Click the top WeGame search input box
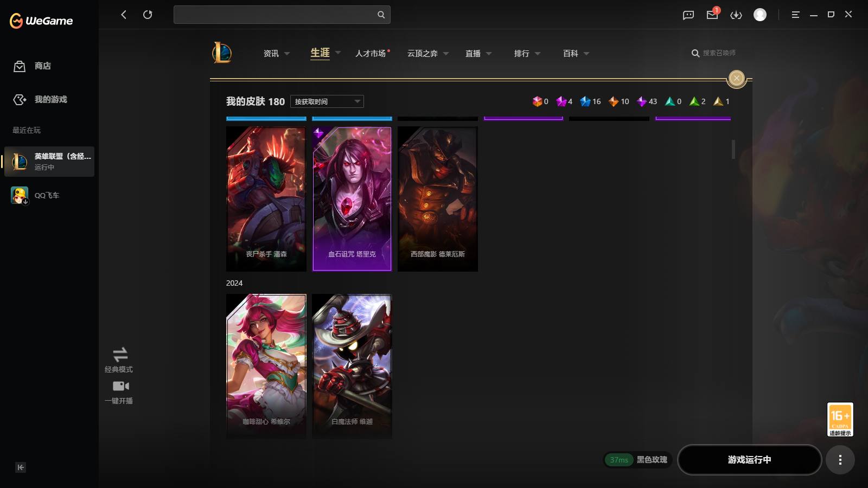Screen dimensions: 868x488 click(x=282, y=15)
